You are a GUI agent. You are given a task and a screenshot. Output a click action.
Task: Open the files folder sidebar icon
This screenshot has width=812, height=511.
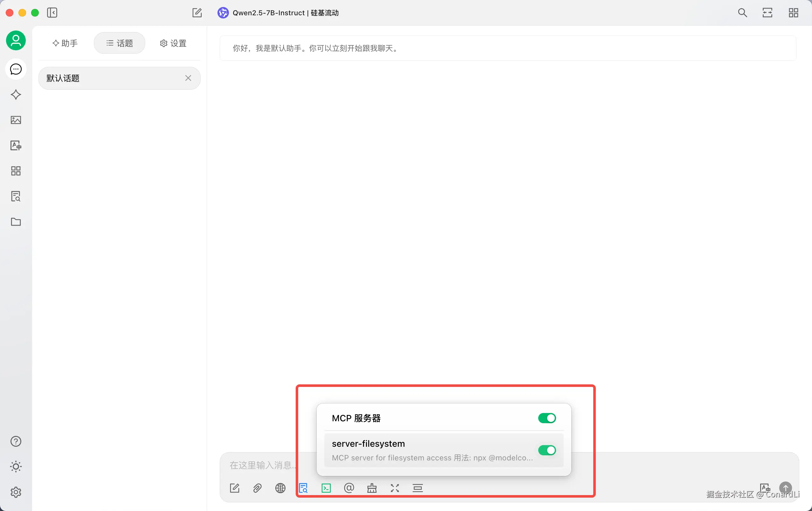pos(16,222)
